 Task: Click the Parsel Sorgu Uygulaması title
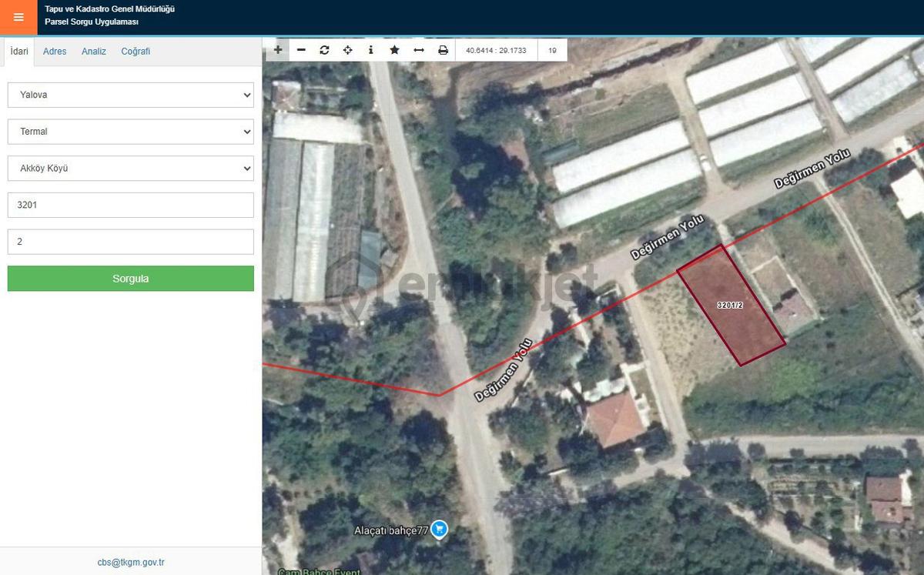pos(92,22)
